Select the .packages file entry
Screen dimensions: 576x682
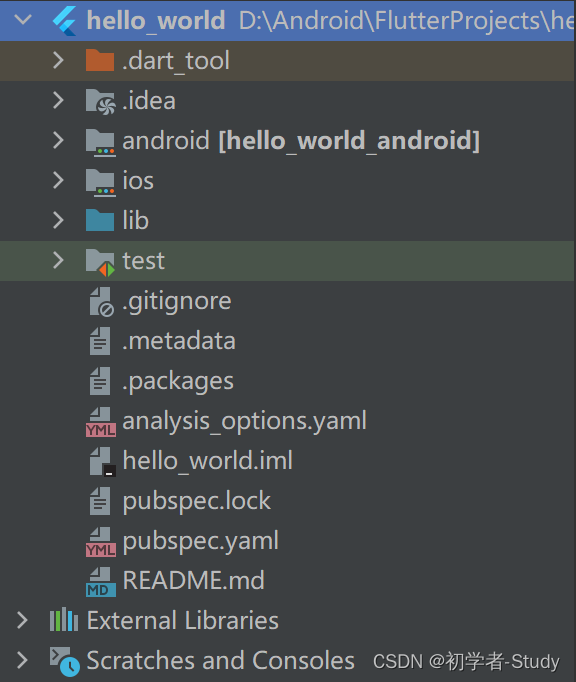[178, 381]
